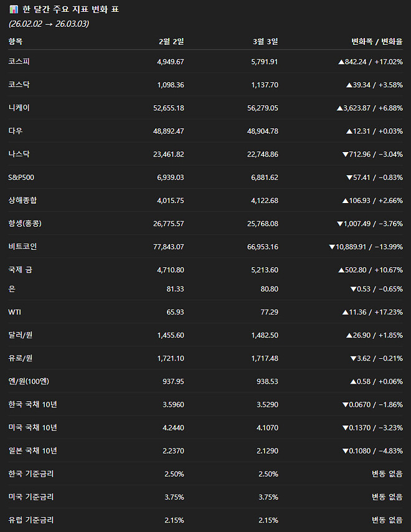Click the 니케이 value 52,655.18
This screenshot has height=532, width=411.
coord(169,108)
